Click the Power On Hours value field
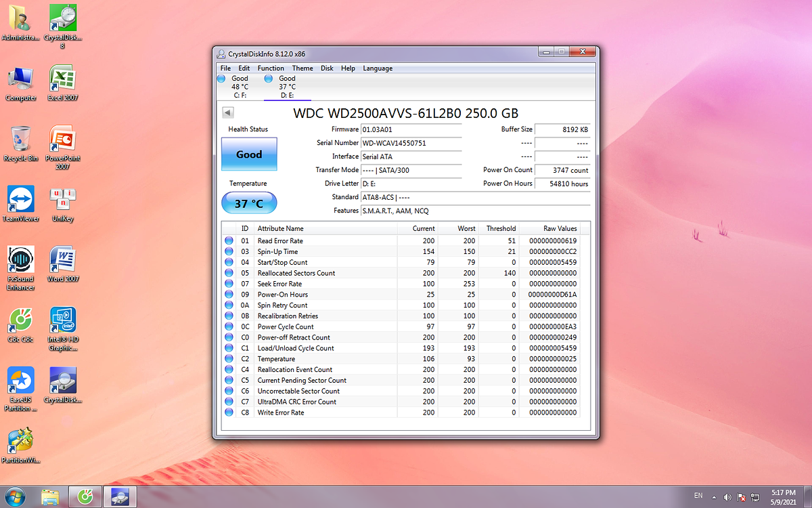The width and height of the screenshot is (812, 508). [x=562, y=184]
